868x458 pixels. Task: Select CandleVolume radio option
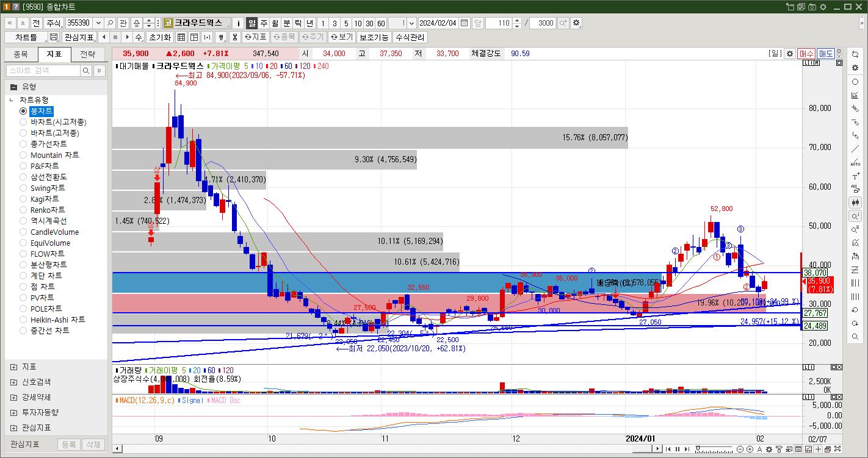tap(23, 232)
